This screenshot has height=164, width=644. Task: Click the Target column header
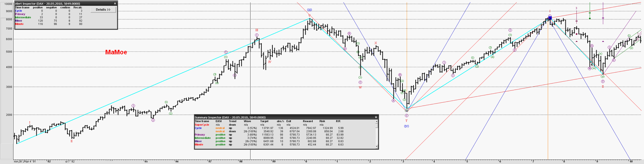pos(265,121)
